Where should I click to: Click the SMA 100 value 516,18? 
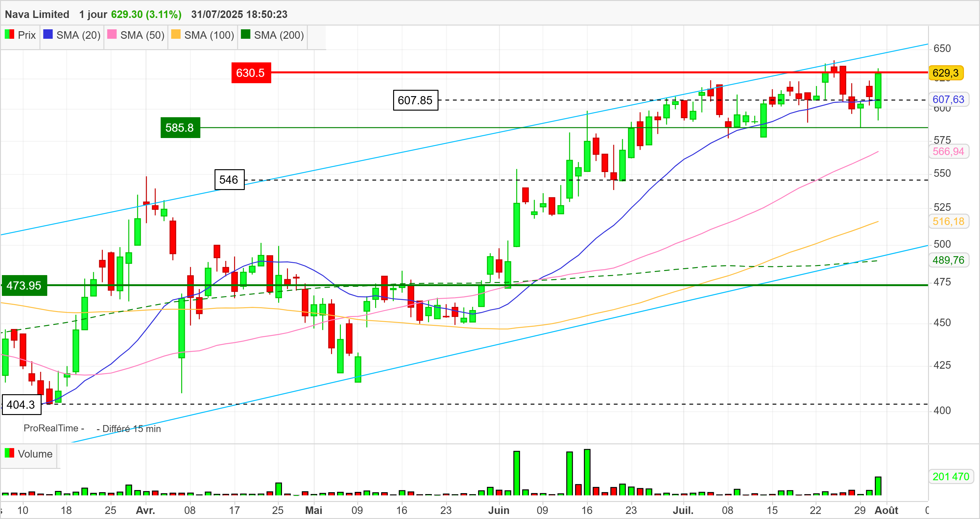948,222
